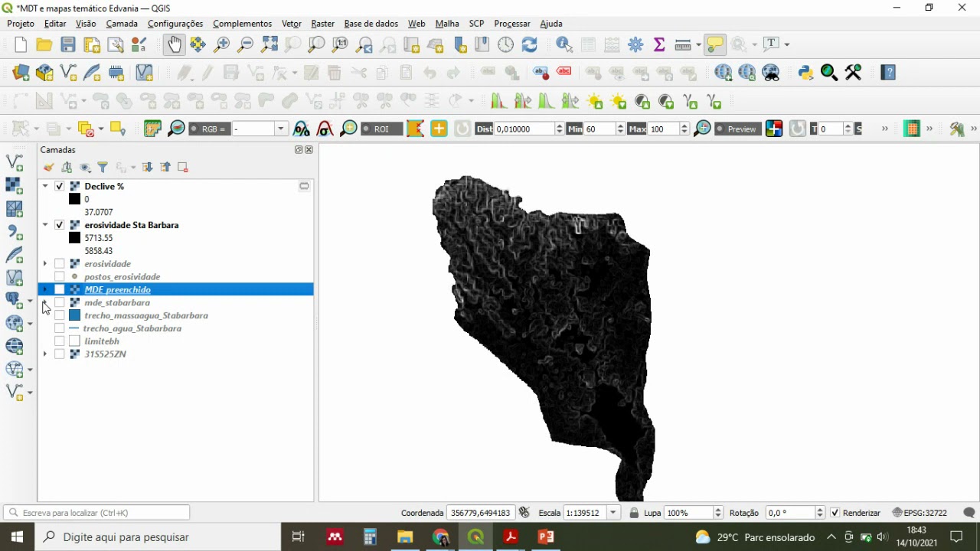Create a new project with the blank page icon
The width and height of the screenshot is (980, 551).
pos(21,44)
